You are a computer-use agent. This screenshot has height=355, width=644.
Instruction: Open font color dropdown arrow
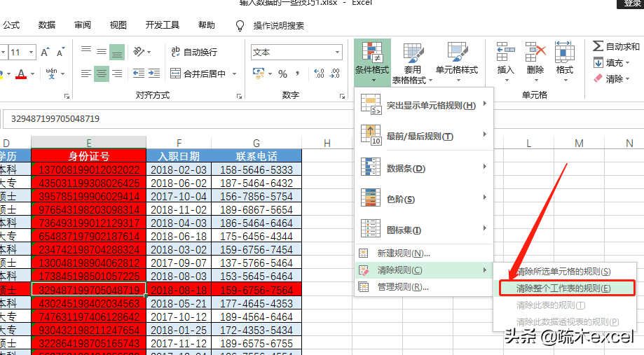pos(32,74)
